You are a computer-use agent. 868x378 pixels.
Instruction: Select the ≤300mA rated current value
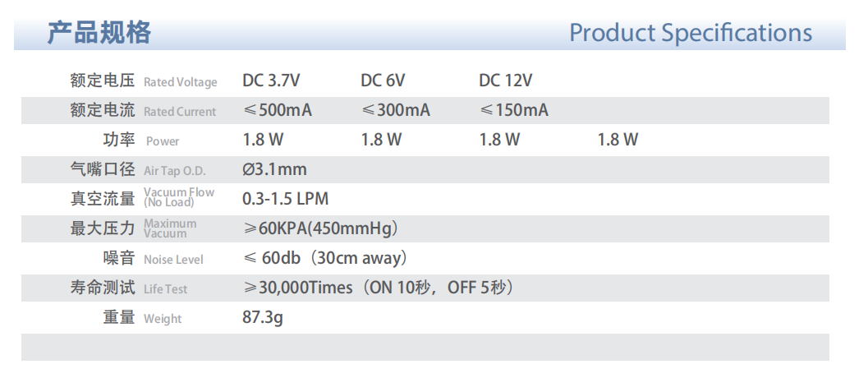[396, 110]
